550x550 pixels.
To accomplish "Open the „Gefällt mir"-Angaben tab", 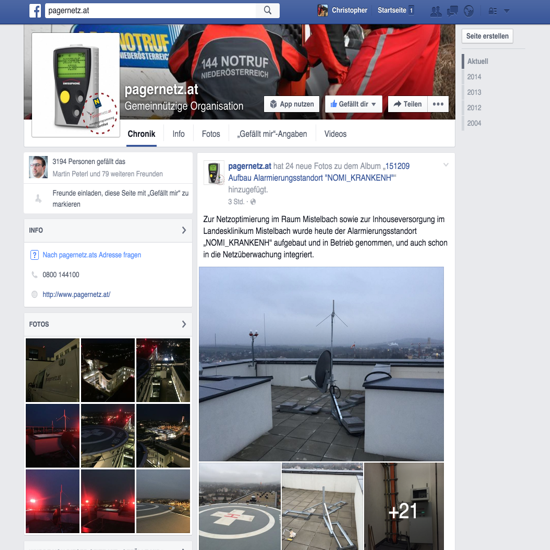I will tap(272, 134).
